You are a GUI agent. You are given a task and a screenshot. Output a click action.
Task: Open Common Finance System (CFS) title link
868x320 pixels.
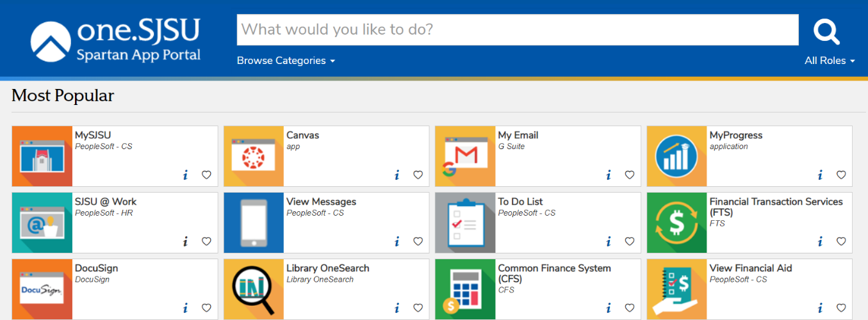point(554,273)
